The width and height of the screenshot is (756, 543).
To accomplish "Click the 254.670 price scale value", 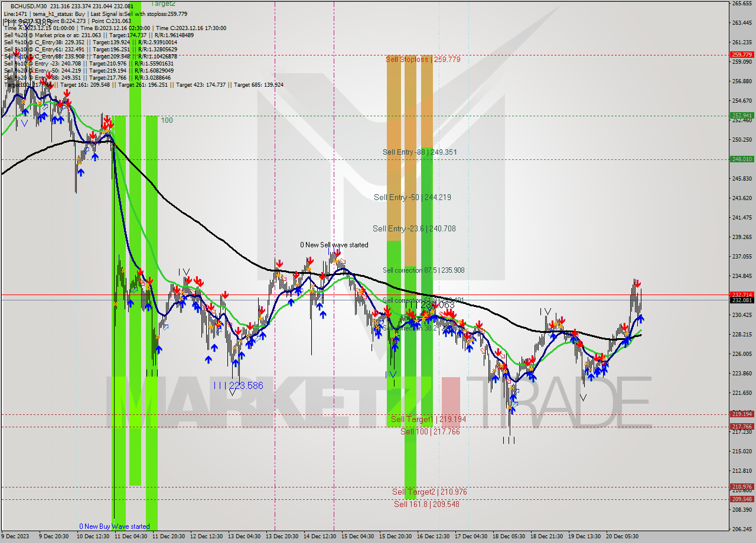I will 741,101.
